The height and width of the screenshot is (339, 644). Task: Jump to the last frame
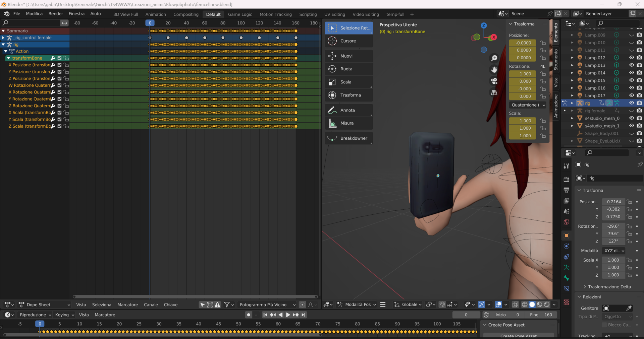(304, 315)
